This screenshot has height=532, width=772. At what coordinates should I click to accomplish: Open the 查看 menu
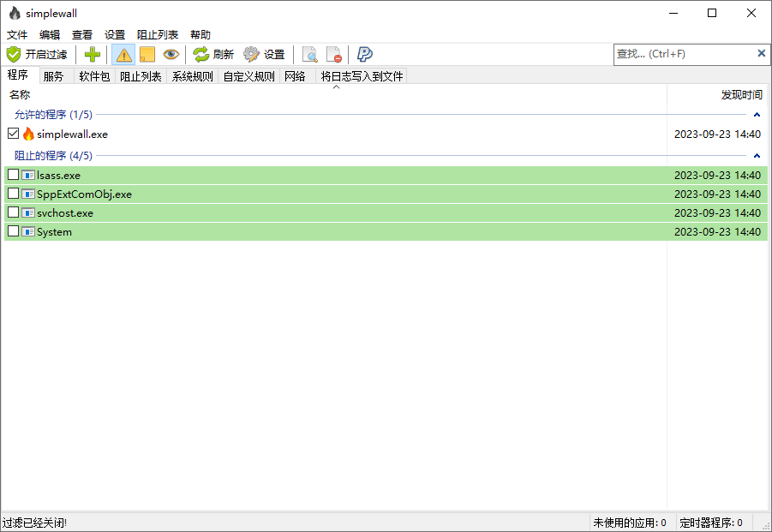(x=81, y=34)
